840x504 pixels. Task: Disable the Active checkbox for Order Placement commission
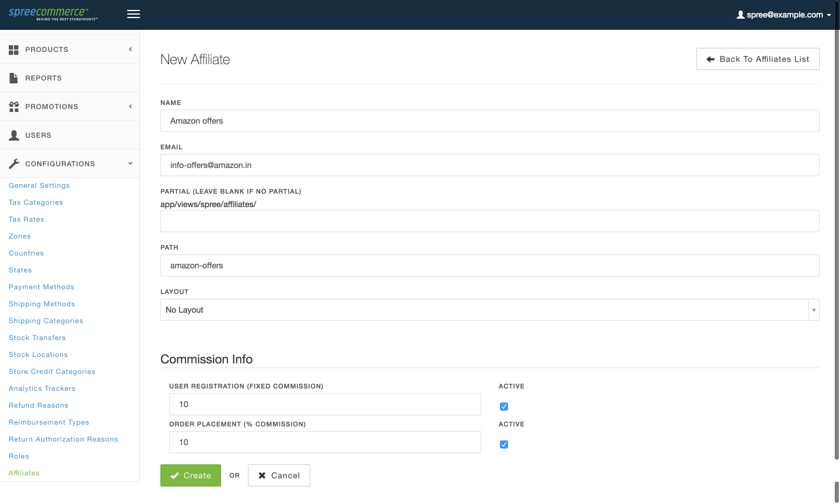tap(503, 444)
